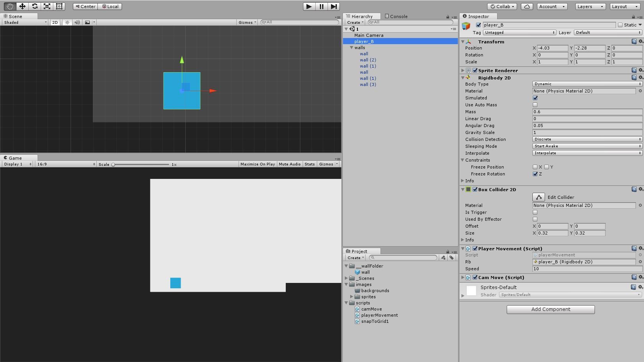644x362 pixels.
Task: Select the Move tool
Action: 22,6
